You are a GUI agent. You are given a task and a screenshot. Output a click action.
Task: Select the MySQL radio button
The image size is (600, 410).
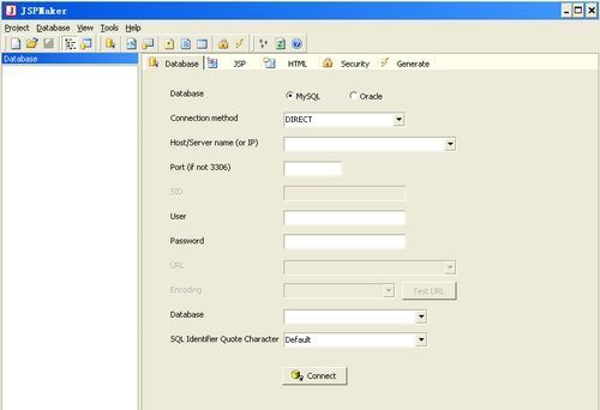[290, 96]
